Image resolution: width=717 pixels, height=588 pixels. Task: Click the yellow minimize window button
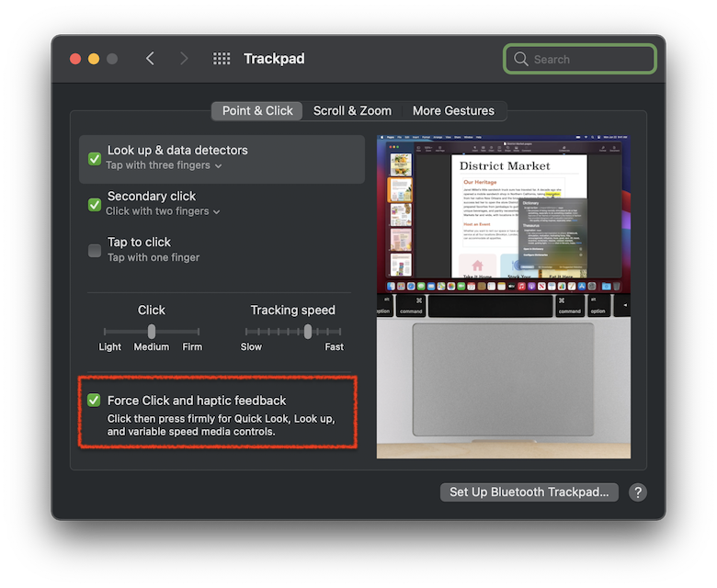tap(94, 59)
